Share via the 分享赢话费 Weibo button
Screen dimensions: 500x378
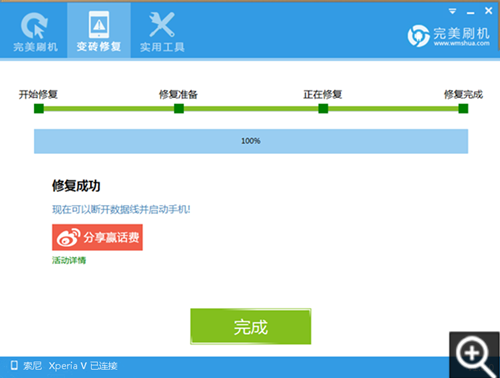[x=97, y=237]
